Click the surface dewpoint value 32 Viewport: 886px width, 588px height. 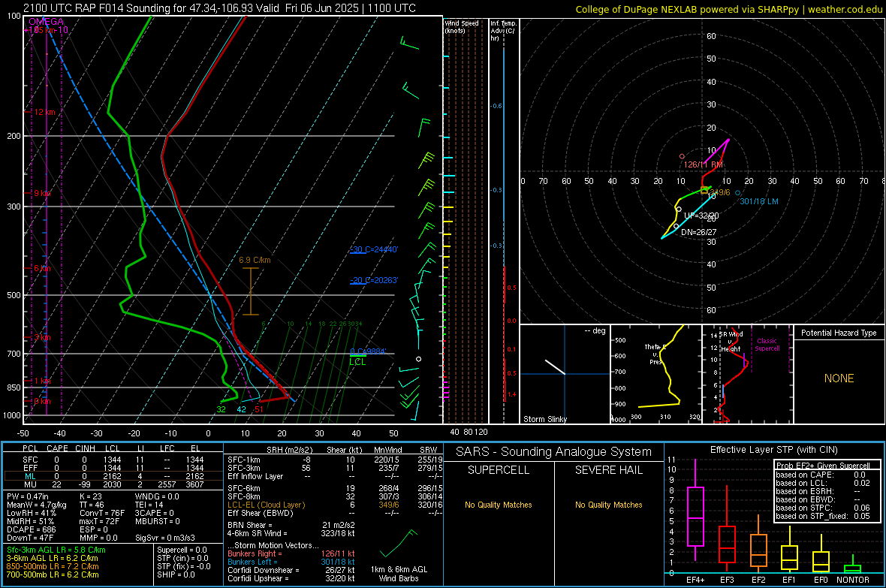pos(221,409)
